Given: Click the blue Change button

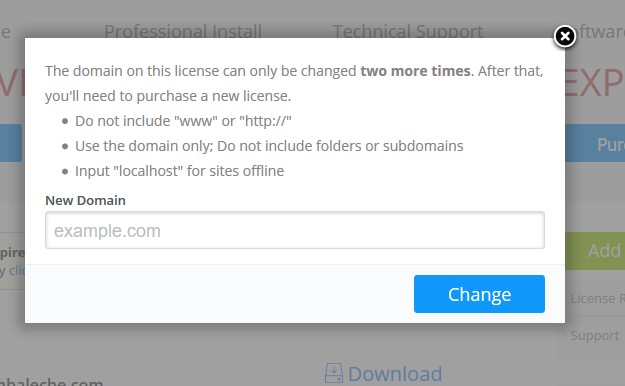Looking at the screenshot, I should (x=479, y=294).
